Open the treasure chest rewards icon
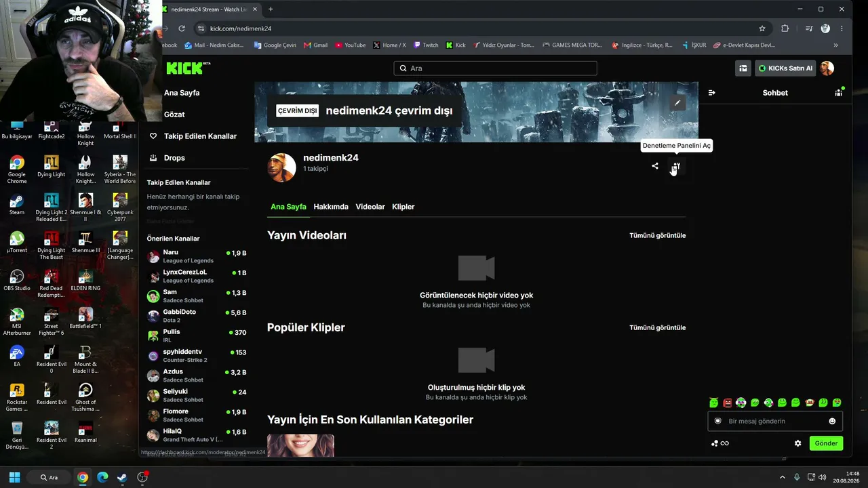Viewport: 868px width, 488px height. coord(743,68)
